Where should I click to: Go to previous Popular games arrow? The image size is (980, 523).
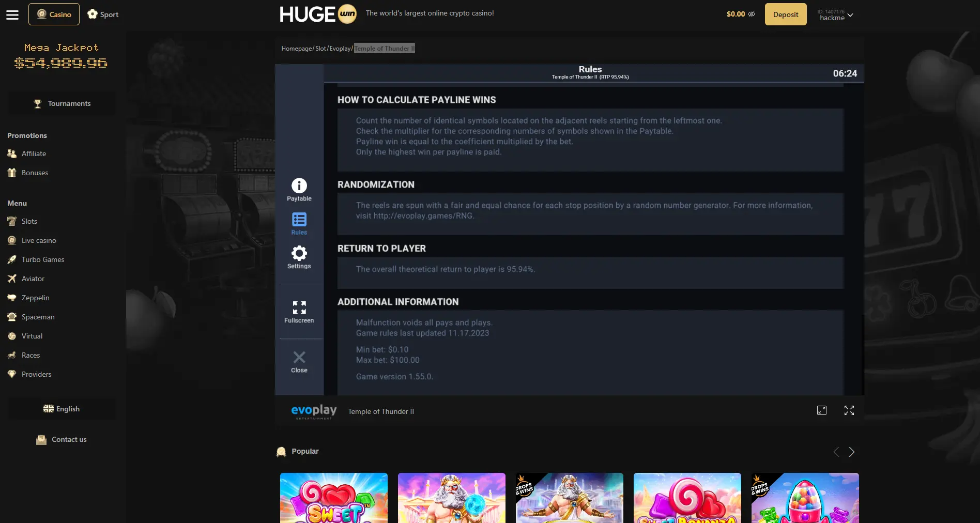(836, 452)
